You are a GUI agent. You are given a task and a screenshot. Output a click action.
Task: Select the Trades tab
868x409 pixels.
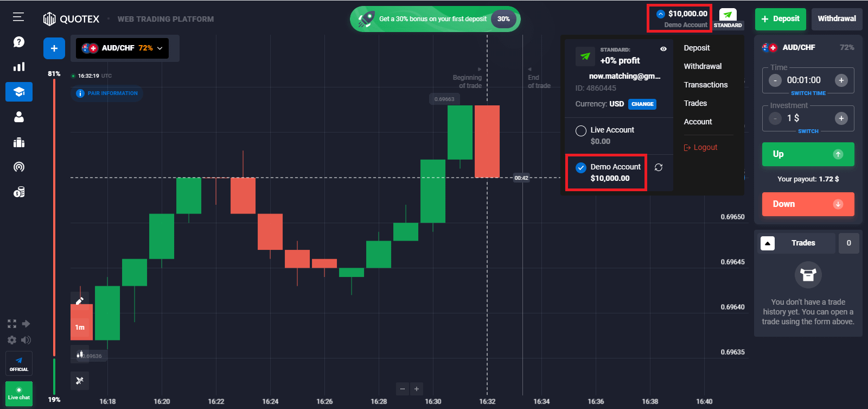point(803,243)
